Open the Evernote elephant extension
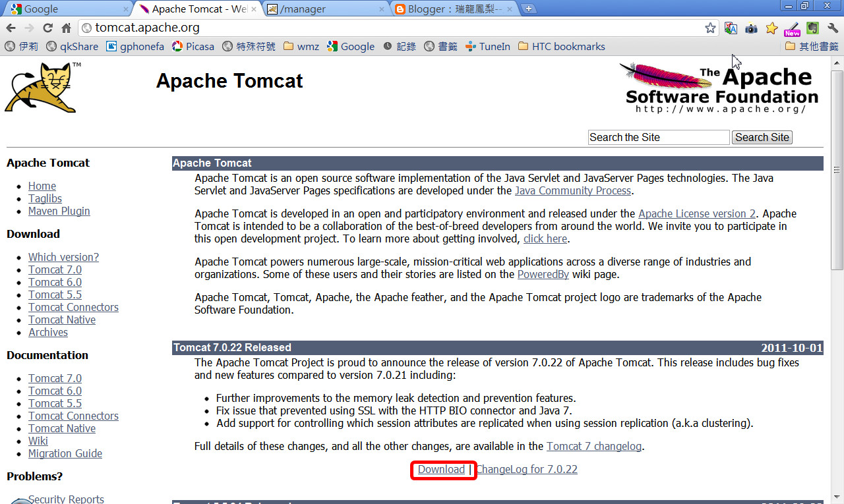The width and height of the screenshot is (844, 504). pyautogui.click(x=812, y=28)
